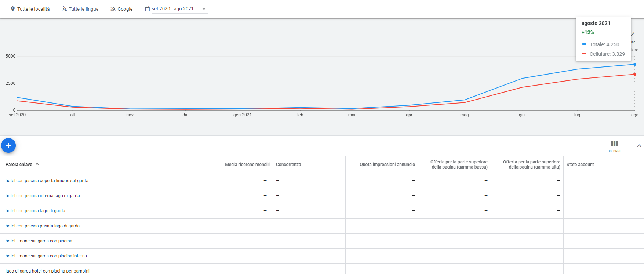Click the translate languages icon
The width and height of the screenshot is (644, 274).
coord(64,9)
